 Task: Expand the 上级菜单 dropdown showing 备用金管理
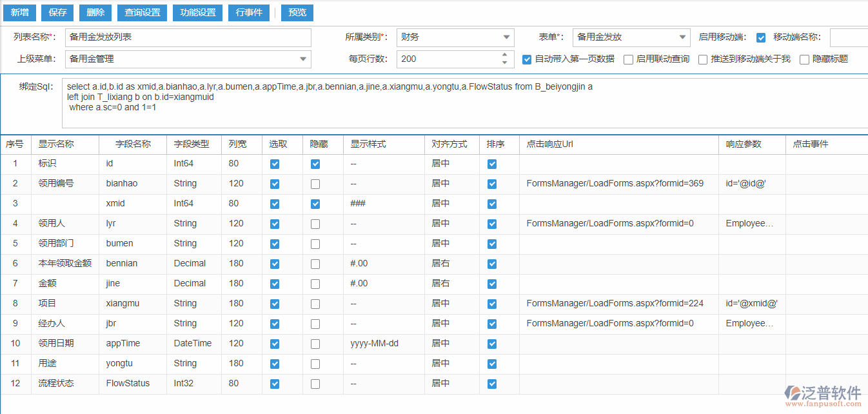302,59
